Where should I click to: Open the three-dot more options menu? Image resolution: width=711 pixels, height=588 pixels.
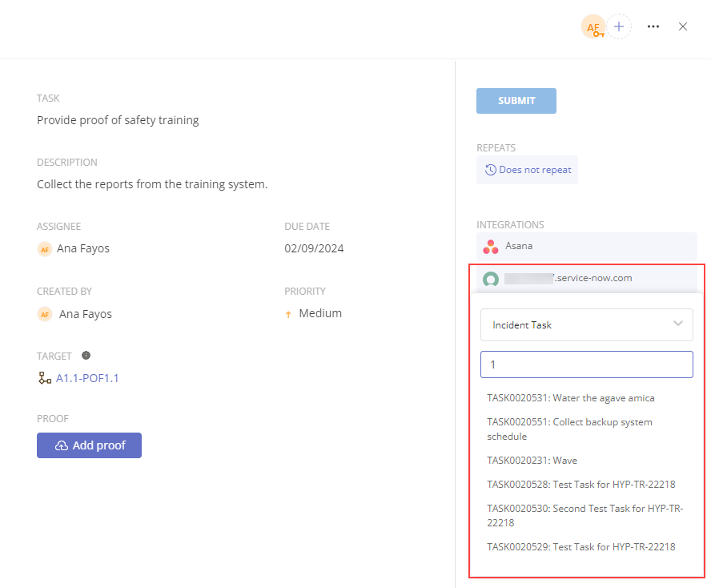click(x=653, y=26)
